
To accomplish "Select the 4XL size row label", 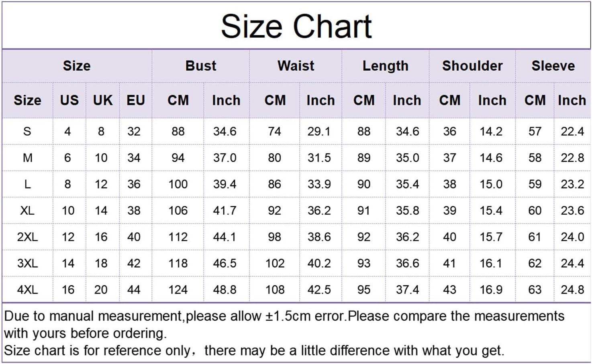I will coord(27,289).
